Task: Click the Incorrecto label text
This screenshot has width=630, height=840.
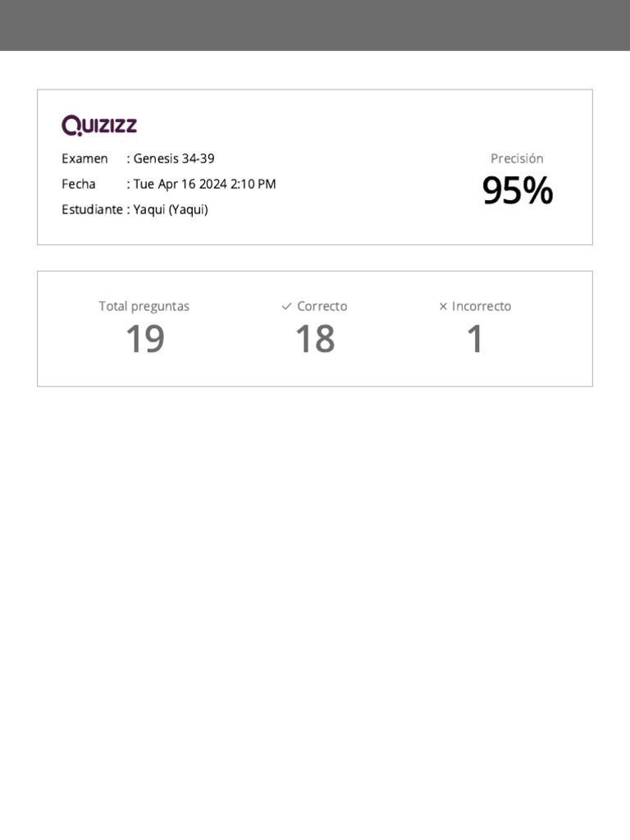Action: pyautogui.click(x=482, y=306)
